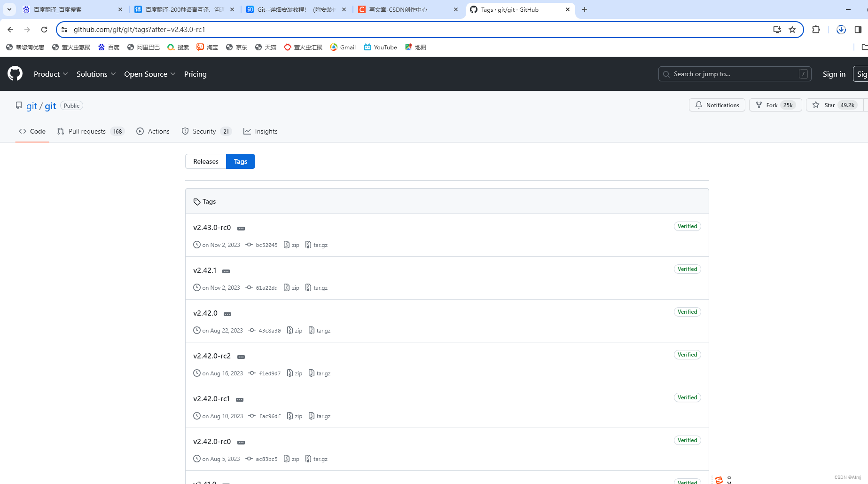Open the Pull requests tab
Viewport: 868px width, 484px height.
point(91,131)
